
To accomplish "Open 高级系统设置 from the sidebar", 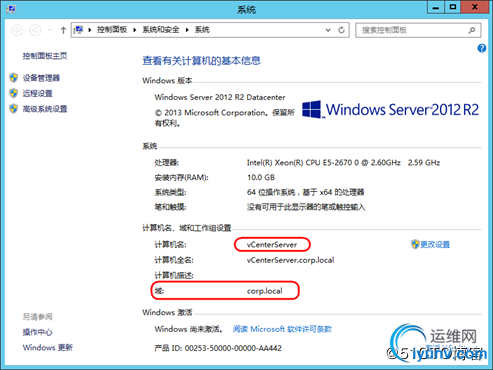I will tap(45, 109).
